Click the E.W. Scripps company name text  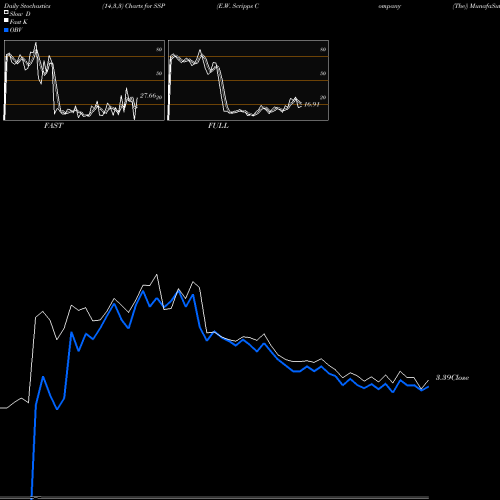tap(238, 6)
